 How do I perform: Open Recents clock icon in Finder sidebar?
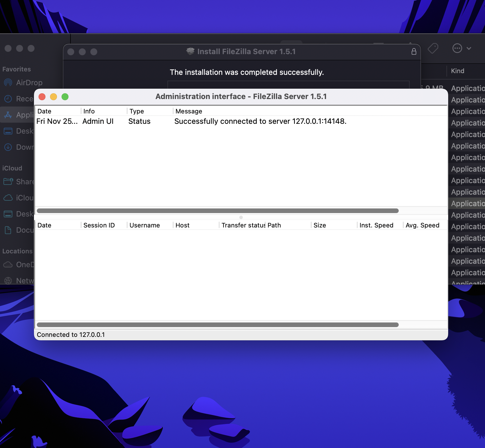pyautogui.click(x=8, y=99)
